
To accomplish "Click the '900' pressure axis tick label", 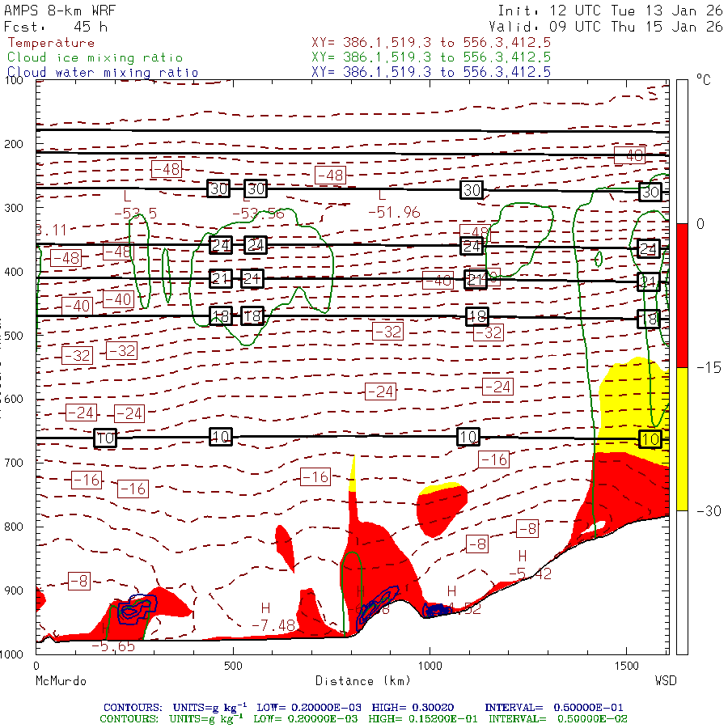I will 14,590.
